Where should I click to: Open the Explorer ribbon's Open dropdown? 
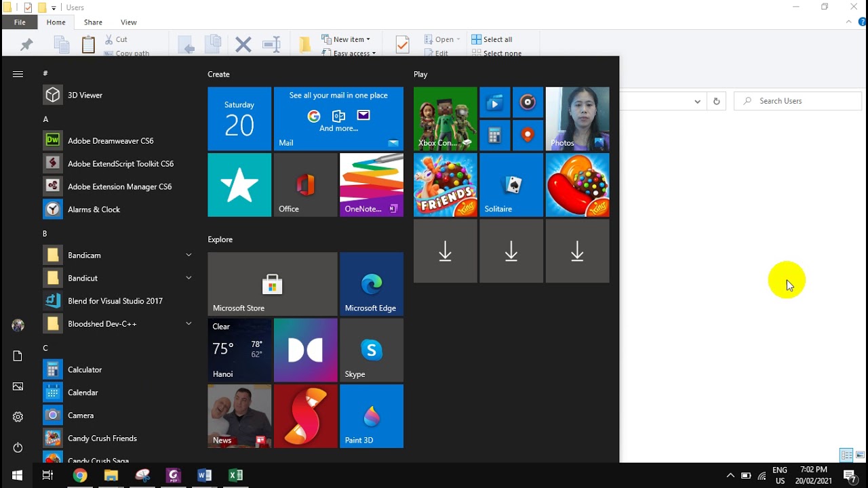coord(442,39)
